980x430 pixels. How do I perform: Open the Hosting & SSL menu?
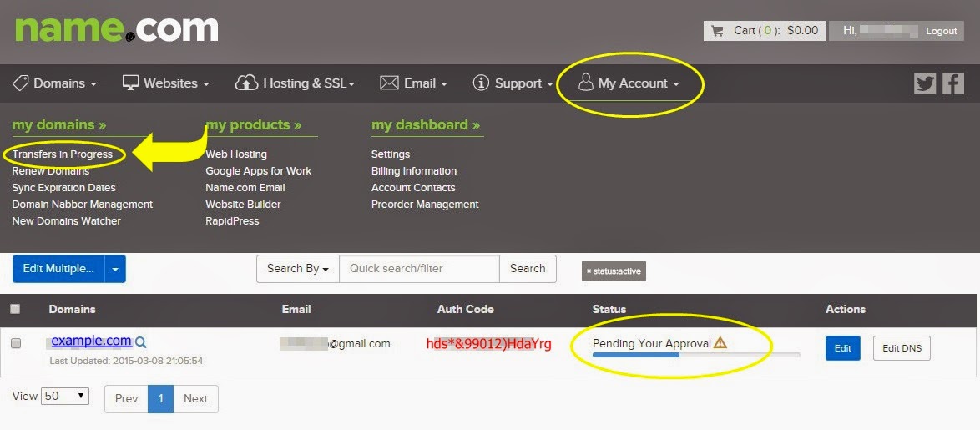pos(295,83)
